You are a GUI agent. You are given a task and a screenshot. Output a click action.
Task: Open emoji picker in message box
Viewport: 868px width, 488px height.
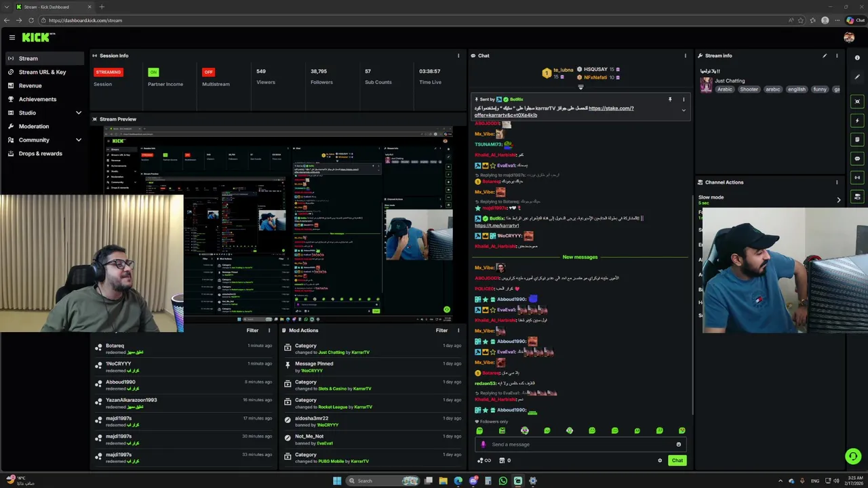click(678, 445)
